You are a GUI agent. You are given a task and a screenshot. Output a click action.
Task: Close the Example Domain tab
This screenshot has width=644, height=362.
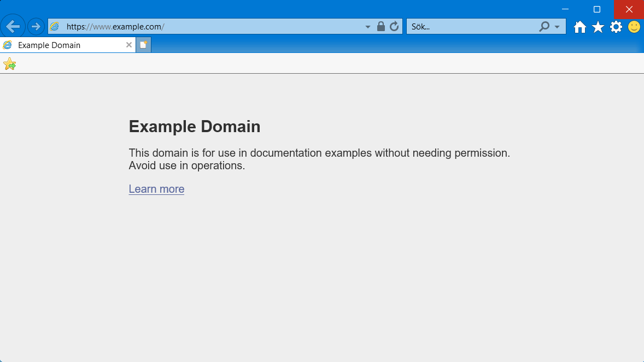(x=129, y=45)
